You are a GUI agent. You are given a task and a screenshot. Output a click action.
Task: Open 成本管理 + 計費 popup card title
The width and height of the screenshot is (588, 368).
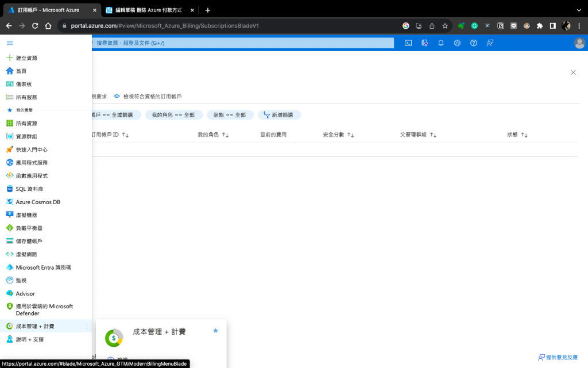(159, 332)
